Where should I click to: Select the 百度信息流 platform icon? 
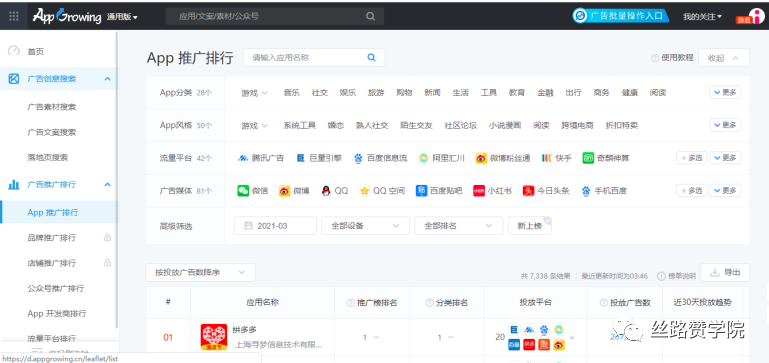click(358, 158)
